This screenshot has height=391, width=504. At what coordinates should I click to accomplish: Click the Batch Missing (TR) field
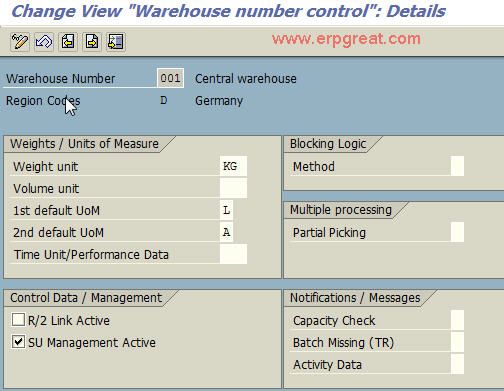pos(457,342)
